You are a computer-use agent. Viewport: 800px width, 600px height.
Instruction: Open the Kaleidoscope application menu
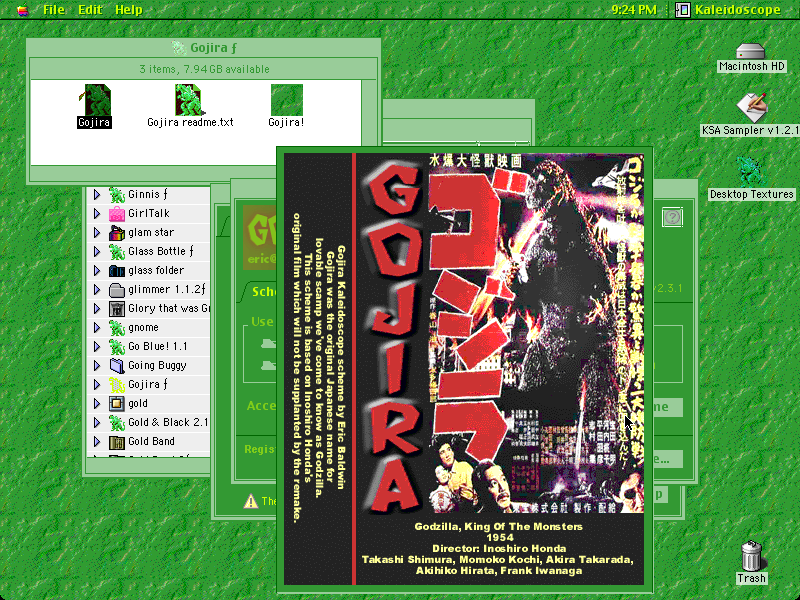[729, 10]
